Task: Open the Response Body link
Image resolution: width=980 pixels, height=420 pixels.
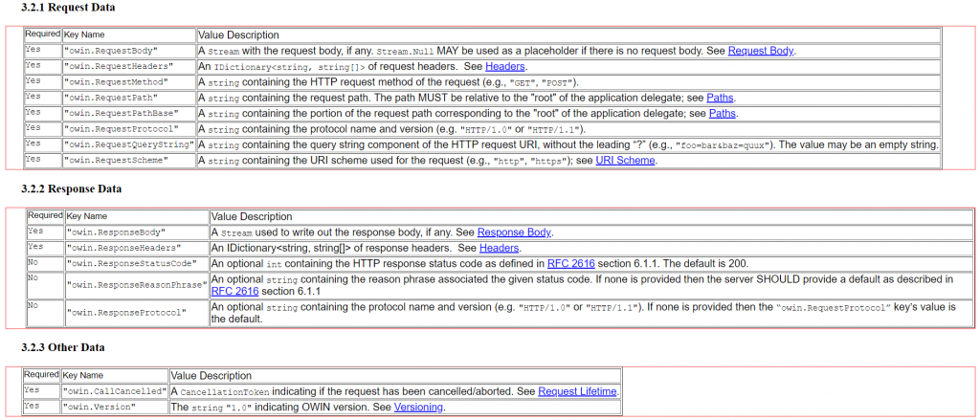Action: click(x=514, y=232)
